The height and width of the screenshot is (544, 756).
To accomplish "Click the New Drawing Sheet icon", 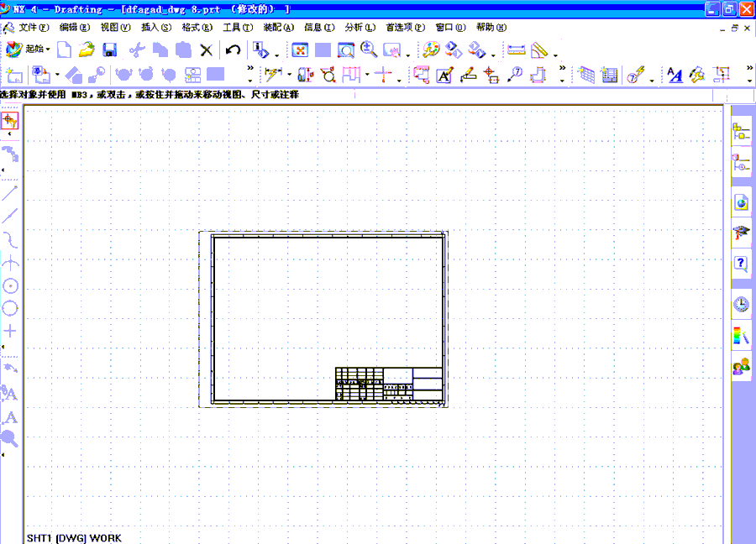I will 14,75.
